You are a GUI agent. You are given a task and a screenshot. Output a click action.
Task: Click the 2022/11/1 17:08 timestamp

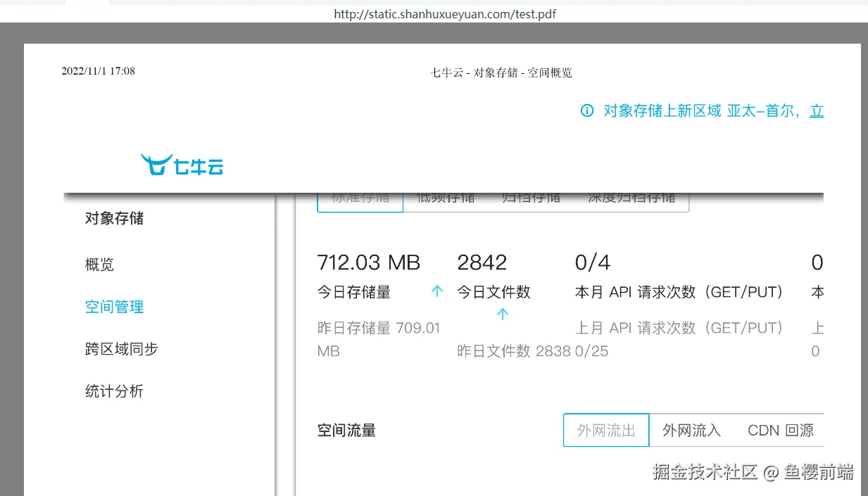pyautogui.click(x=99, y=71)
